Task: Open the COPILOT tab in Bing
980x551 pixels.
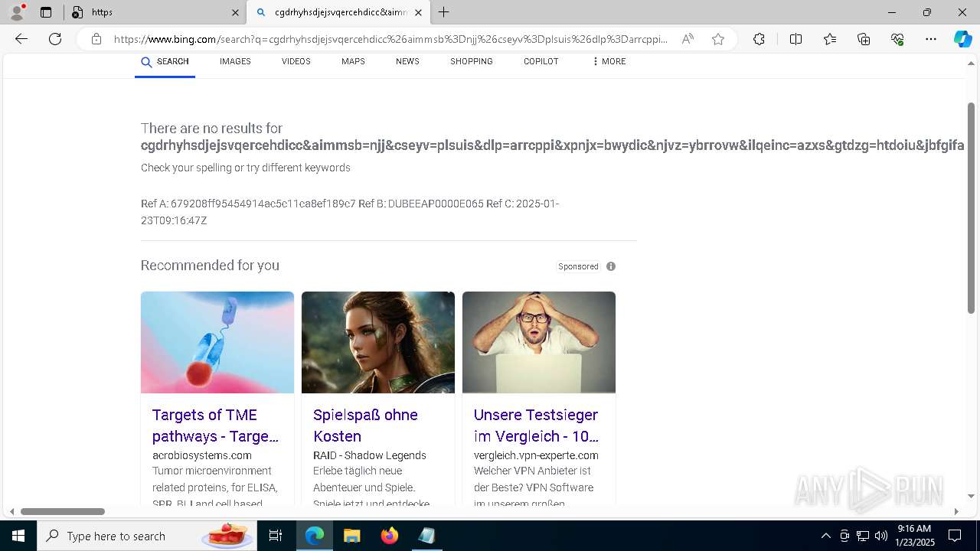Action: (541, 61)
